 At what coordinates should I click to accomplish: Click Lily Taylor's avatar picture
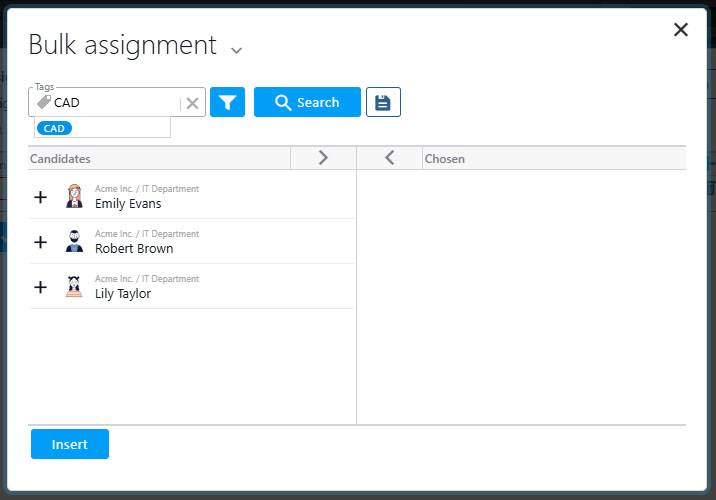click(74, 287)
